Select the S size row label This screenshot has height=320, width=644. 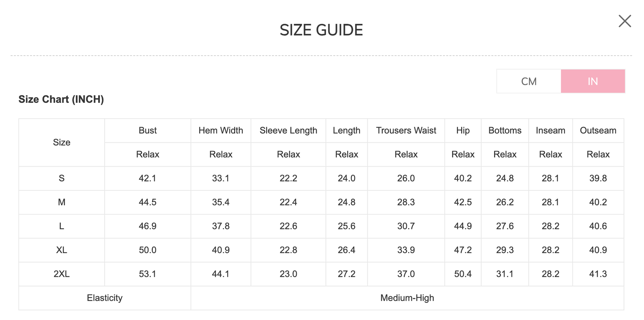coord(62,178)
